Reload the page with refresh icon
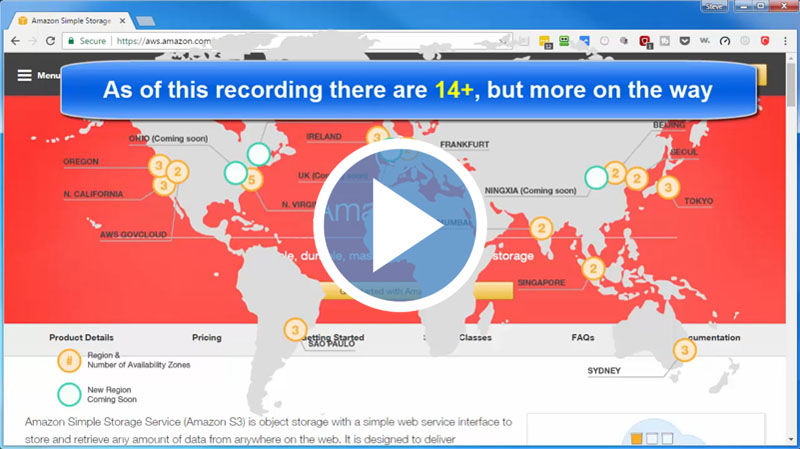This screenshot has height=449, width=800. point(51,41)
